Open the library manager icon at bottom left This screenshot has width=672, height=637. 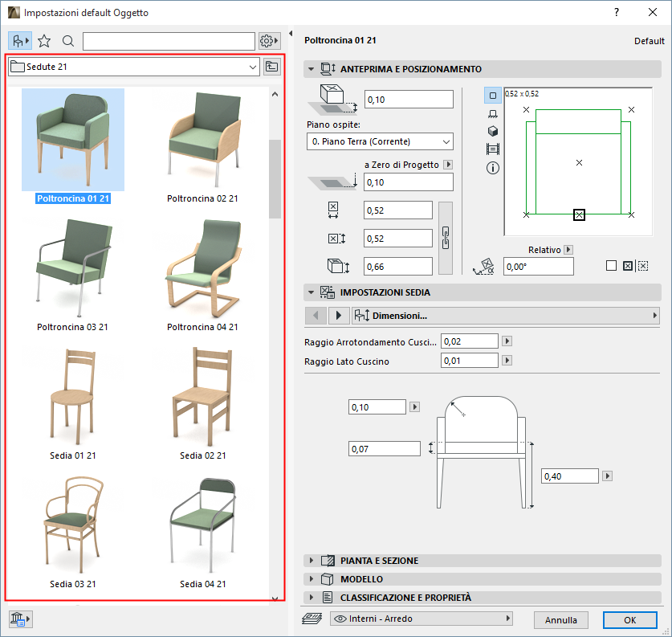coord(19,619)
